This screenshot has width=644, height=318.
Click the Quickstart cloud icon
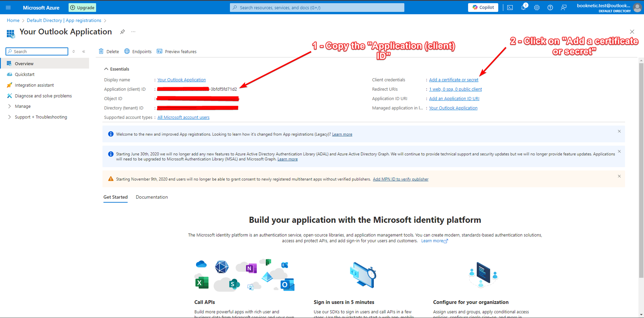(9, 74)
